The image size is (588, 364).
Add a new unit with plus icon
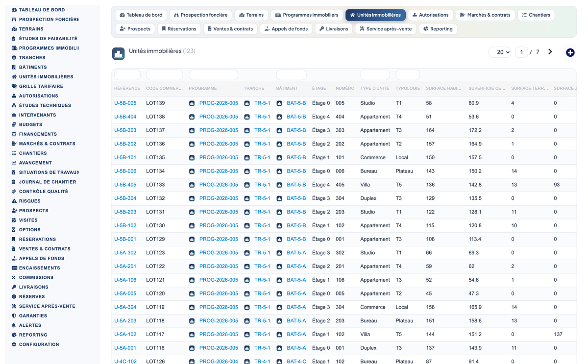tap(570, 52)
